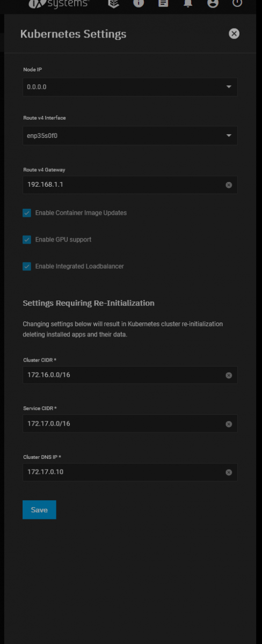
Task: Close the Kubernetes Settings panel
Action: point(234,34)
